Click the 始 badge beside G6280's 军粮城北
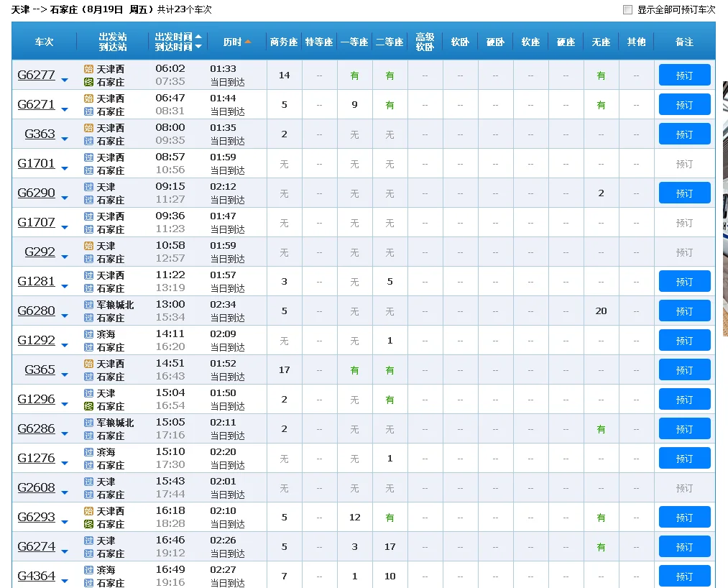 click(88, 305)
